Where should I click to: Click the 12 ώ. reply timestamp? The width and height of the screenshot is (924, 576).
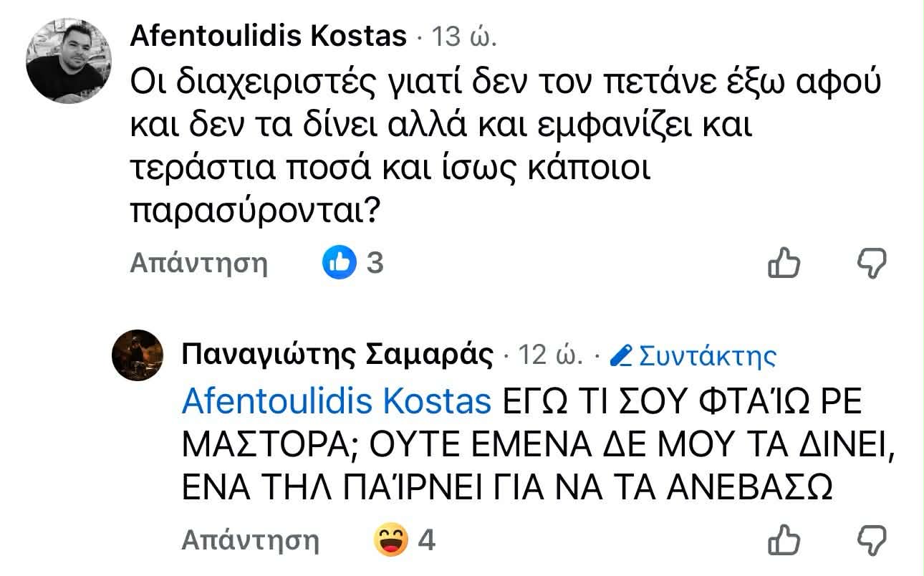click(x=549, y=355)
